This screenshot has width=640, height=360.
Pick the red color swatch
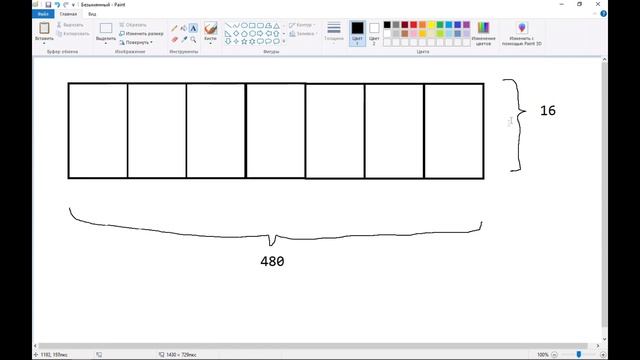click(413, 25)
